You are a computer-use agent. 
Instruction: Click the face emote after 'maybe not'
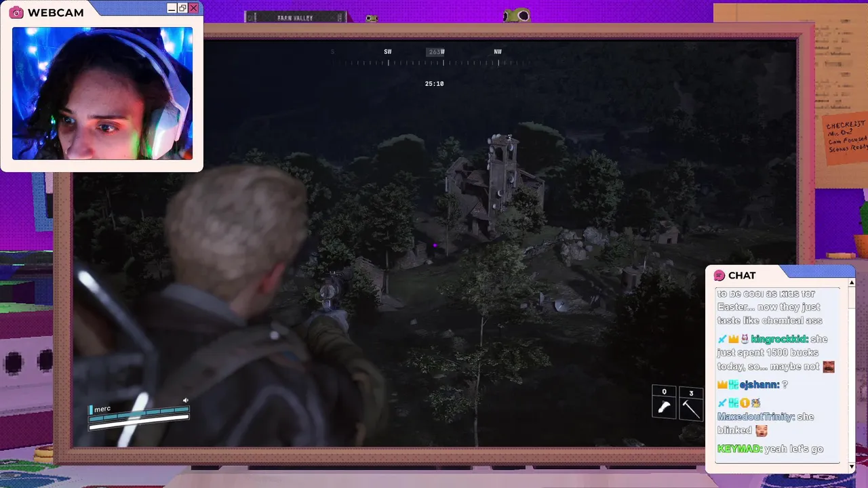pos(828,367)
